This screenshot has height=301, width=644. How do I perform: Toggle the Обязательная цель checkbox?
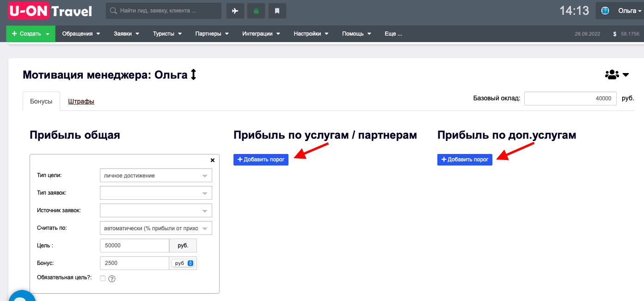103,278
